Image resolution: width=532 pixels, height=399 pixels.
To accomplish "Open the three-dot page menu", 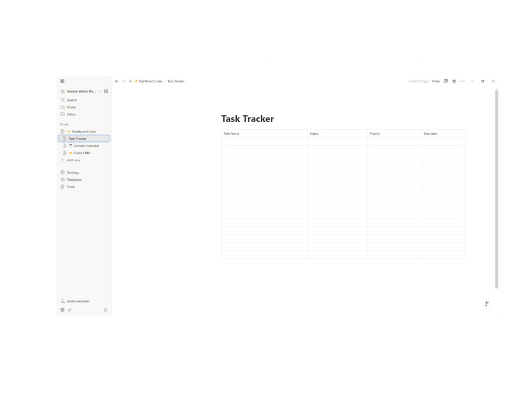I will coord(462,81).
